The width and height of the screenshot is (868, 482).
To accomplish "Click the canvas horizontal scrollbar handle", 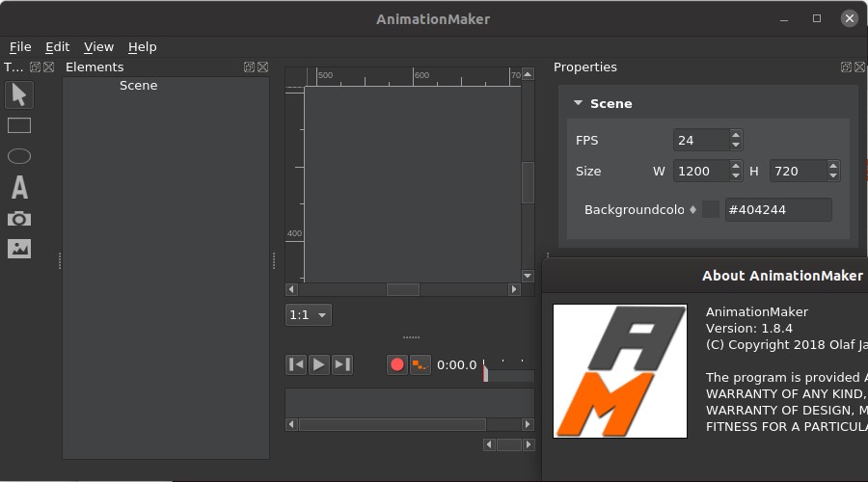I will point(402,289).
